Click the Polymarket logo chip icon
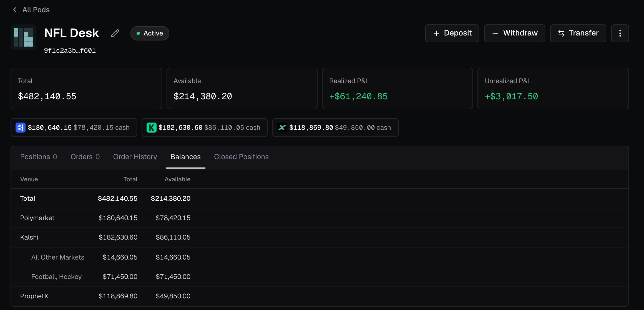644x310 pixels. click(x=21, y=128)
